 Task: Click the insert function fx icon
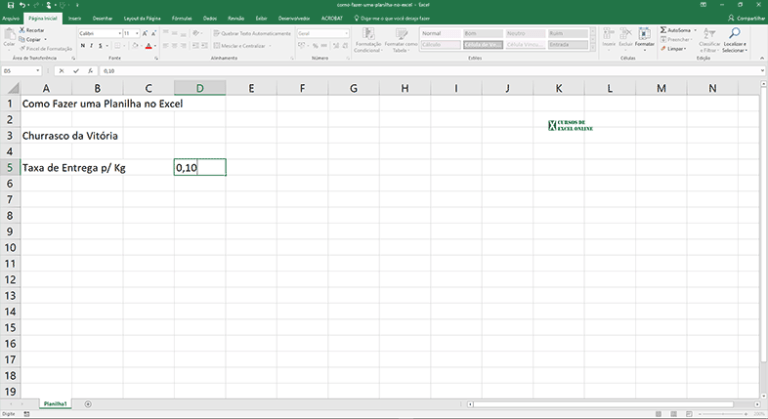point(90,71)
